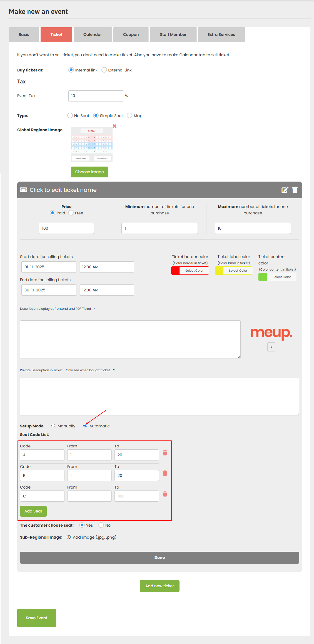Screen dimensions: 314x644
Task: Remove the Global Regional Image with red X
Action: (114, 126)
